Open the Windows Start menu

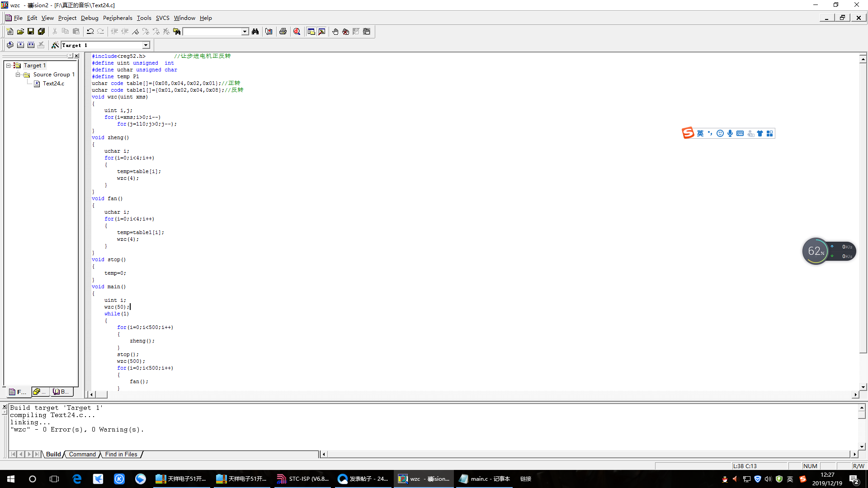tap(11, 479)
